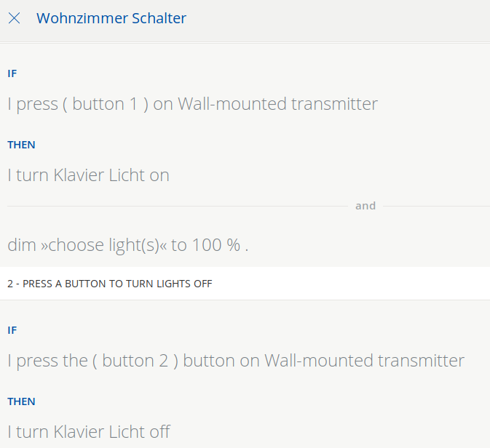Click the word "on" after Klavier Licht

pos(159,175)
